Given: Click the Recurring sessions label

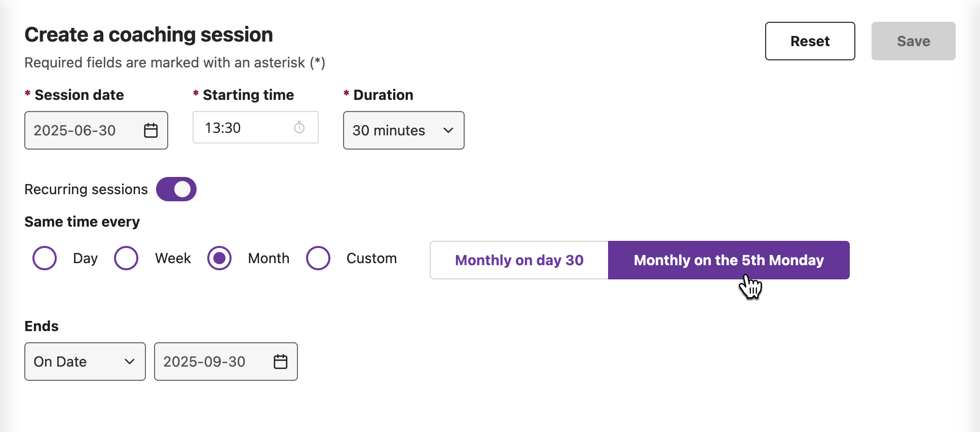Looking at the screenshot, I should (86, 189).
